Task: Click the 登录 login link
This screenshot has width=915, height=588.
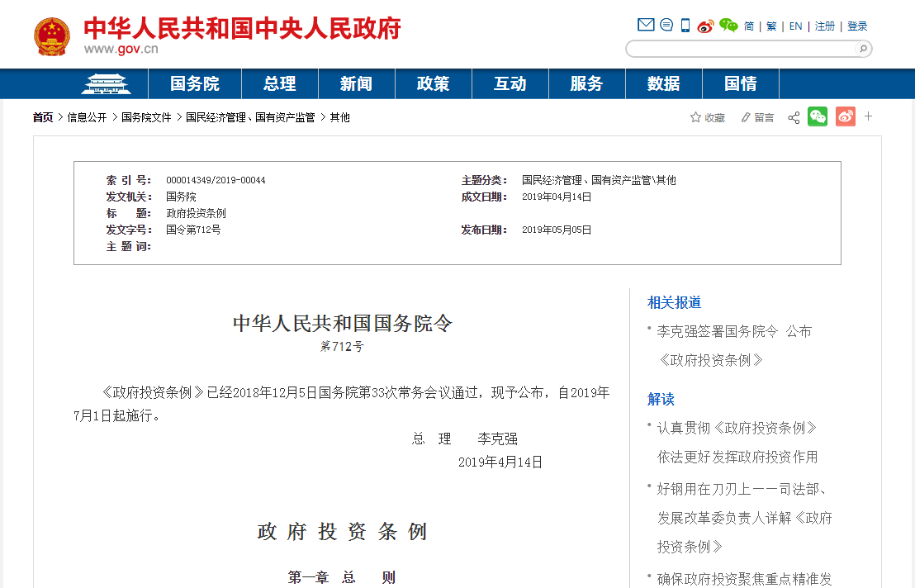Action: (x=857, y=26)
